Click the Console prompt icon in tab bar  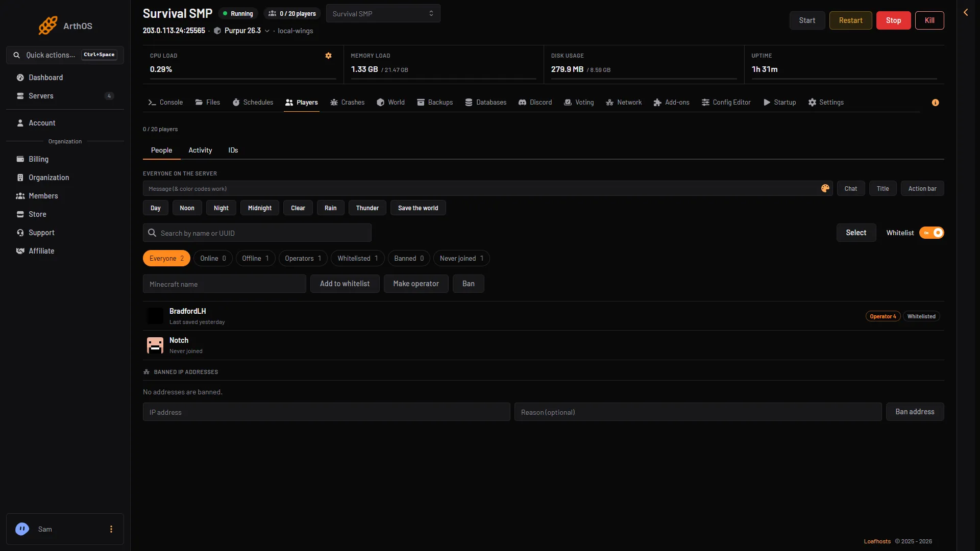tap(152, 103)
